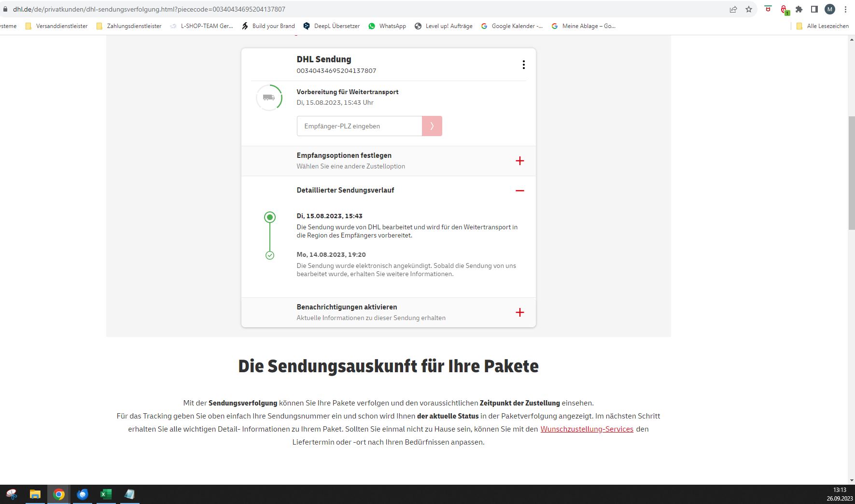Viewport: 855px width, 504px height.
Task: Open File Explorer from the taskbar
Action: [x=35, y=494]
